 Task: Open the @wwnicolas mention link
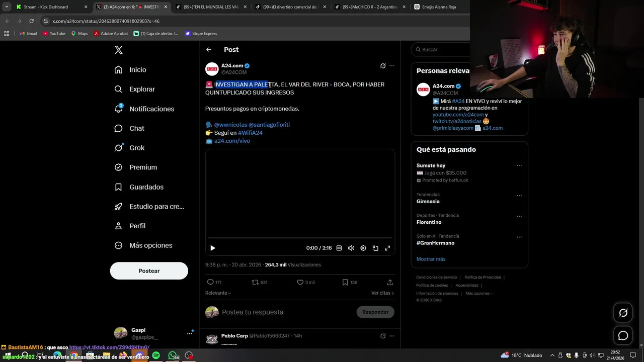tap(230, 125)
